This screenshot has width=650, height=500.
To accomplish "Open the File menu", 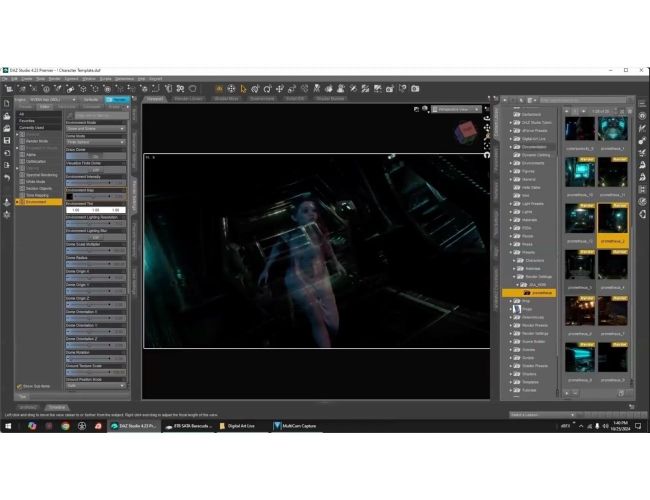I will tap(5, 79).
